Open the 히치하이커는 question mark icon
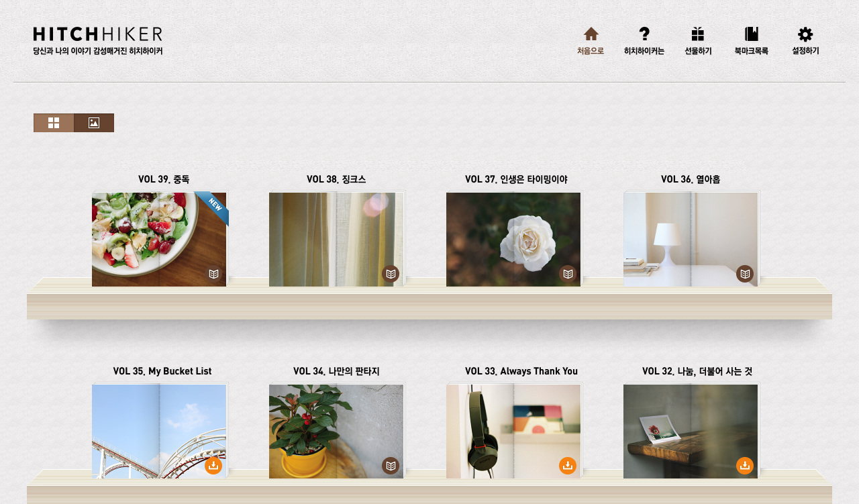Screen dimensions: 859x504 pyautogui.click(x=644, y=34)
